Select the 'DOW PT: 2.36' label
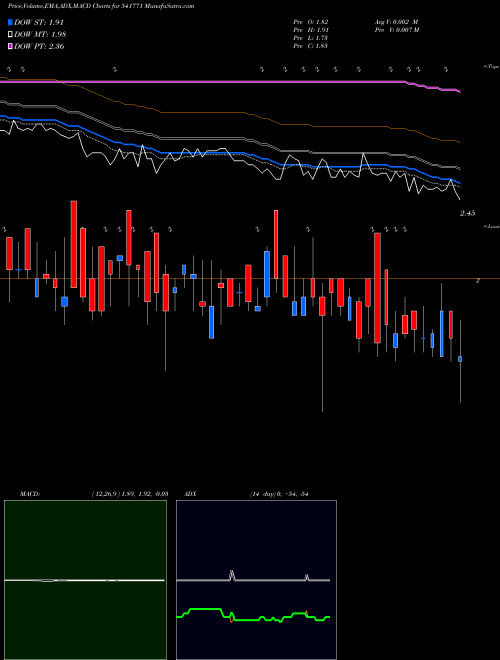The height and width of the screenshot is (660, 500). coord(39,46)
